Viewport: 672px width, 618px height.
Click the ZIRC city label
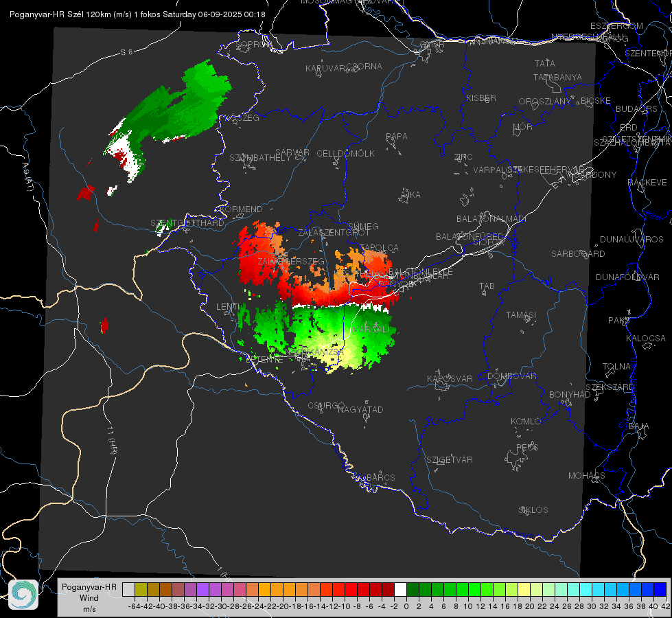point(463,157)
